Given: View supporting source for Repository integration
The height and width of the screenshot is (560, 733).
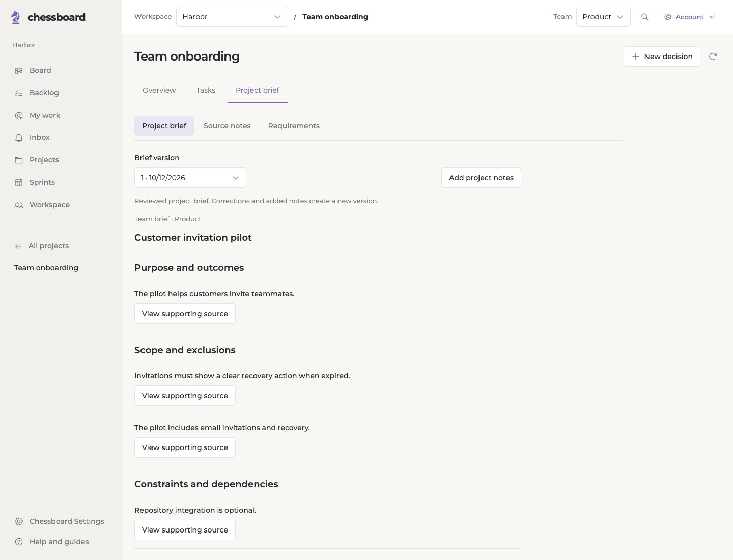Looking at the screenshot, I should point(185,530).
